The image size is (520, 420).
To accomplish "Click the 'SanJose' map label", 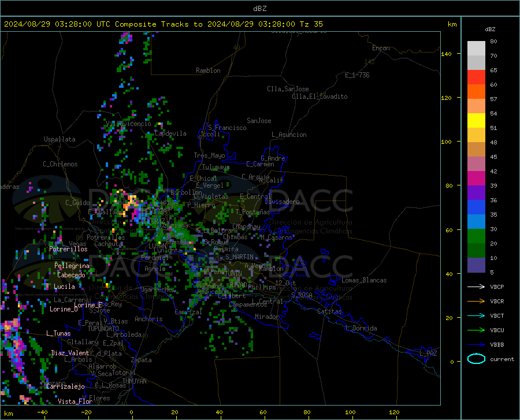I will point(259,121).
